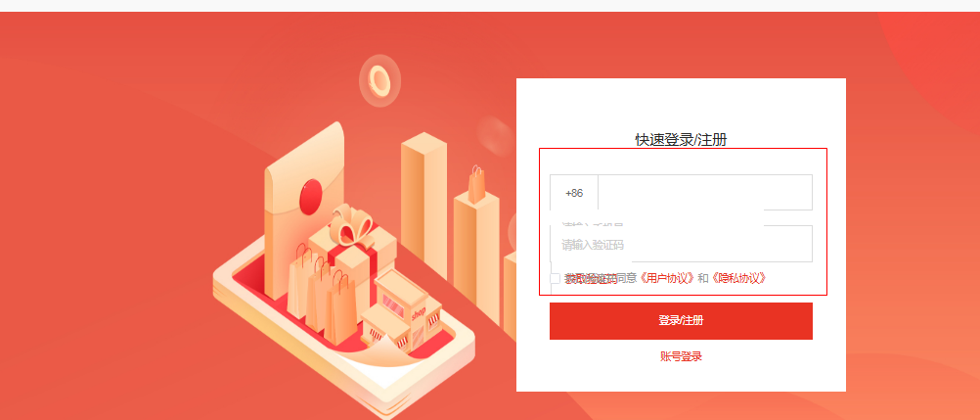Open the +86 country code selector
The width and height of the screenshot is (980, 420).
coord(574,193)
